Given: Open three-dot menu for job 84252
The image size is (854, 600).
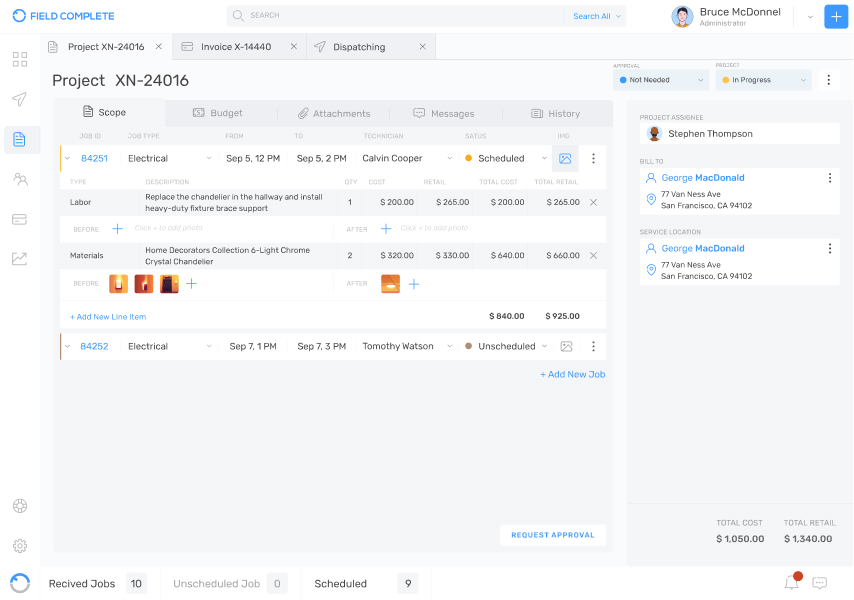Looking at the screenshot, I should 593,346.
